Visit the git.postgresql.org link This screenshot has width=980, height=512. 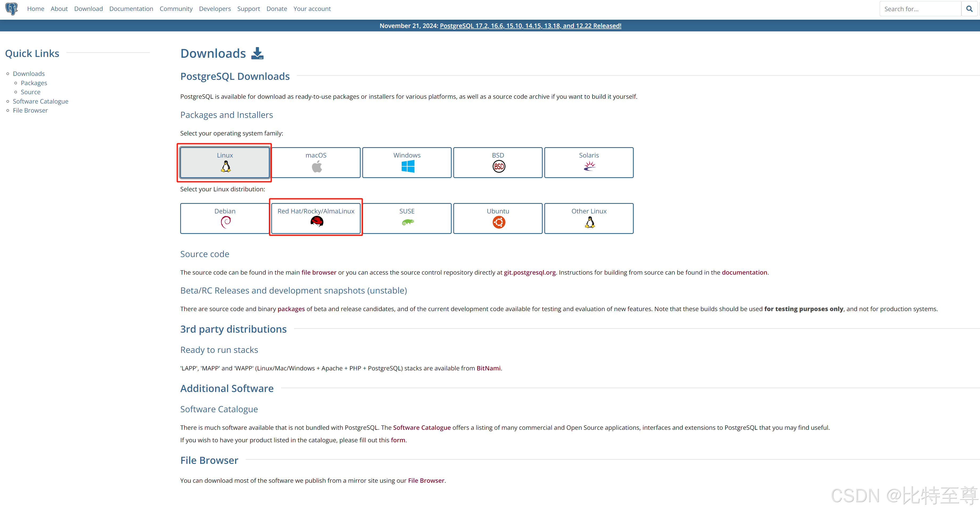tap(529, 272)
